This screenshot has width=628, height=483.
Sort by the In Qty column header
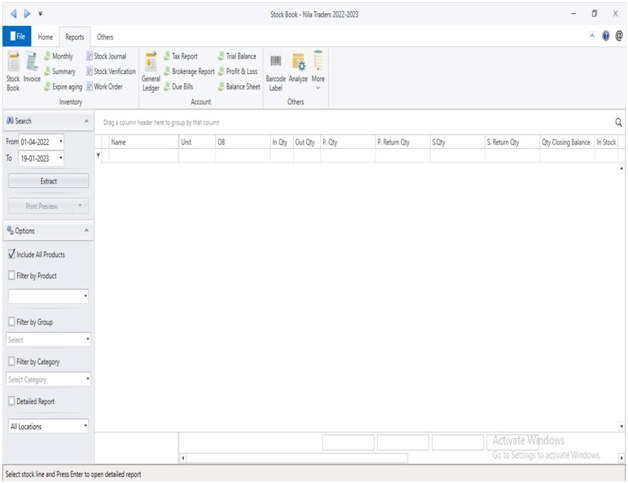[282, 142]
